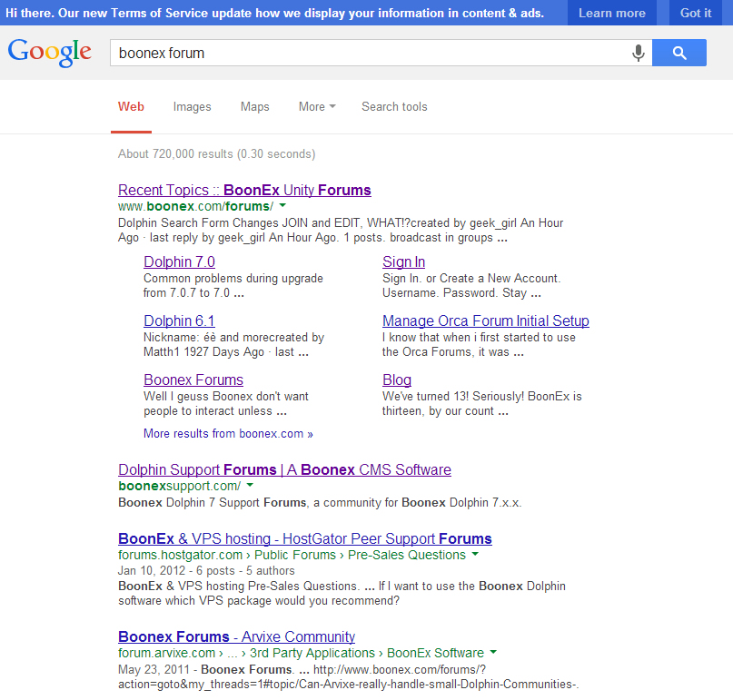Viewport: 733px width, 700px height.
Task: Select the Web tab
Action: [131, 106]
